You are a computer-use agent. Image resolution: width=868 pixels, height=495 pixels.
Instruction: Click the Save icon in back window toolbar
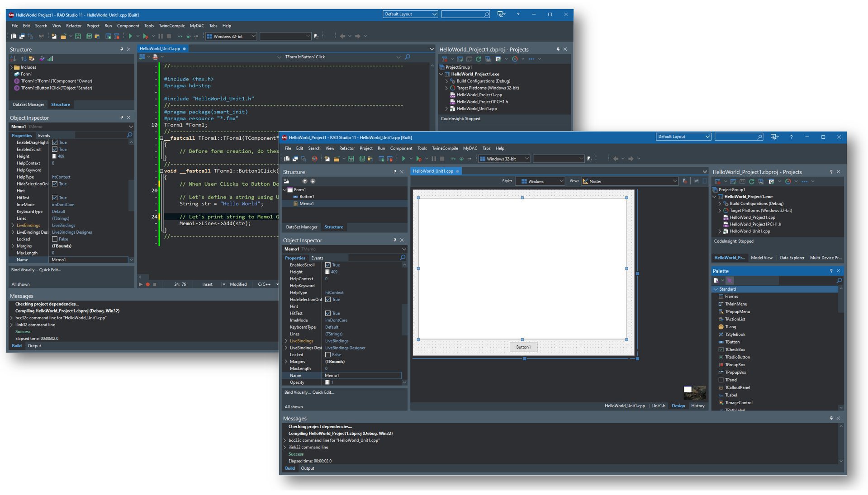[78, 36]
